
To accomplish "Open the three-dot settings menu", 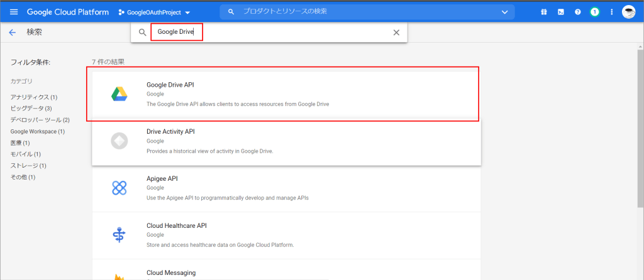I will click(612, 13).
